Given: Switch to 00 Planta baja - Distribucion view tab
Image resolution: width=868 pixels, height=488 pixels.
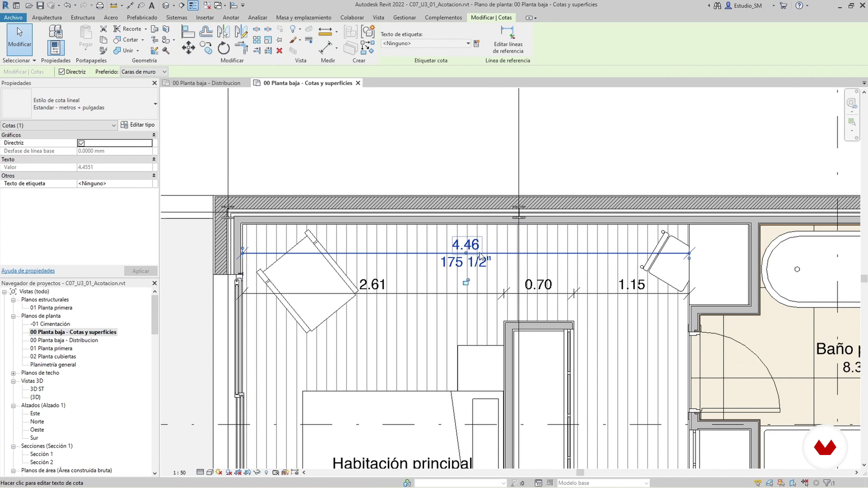Looking at the screenshot, I should [206, 83].
